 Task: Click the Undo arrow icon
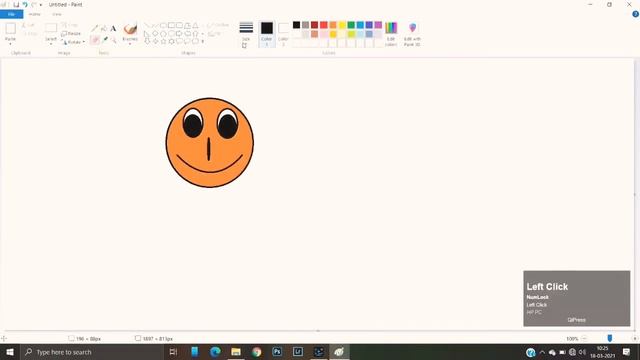pos(25,4)
